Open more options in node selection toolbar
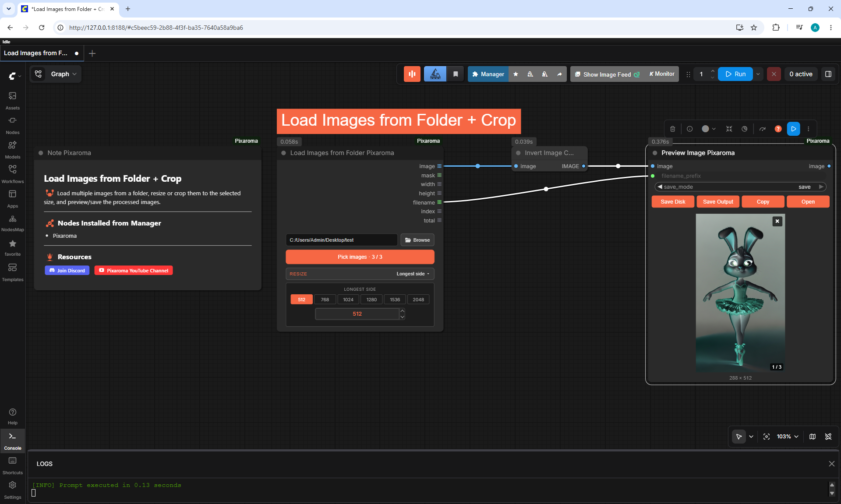 809,129
